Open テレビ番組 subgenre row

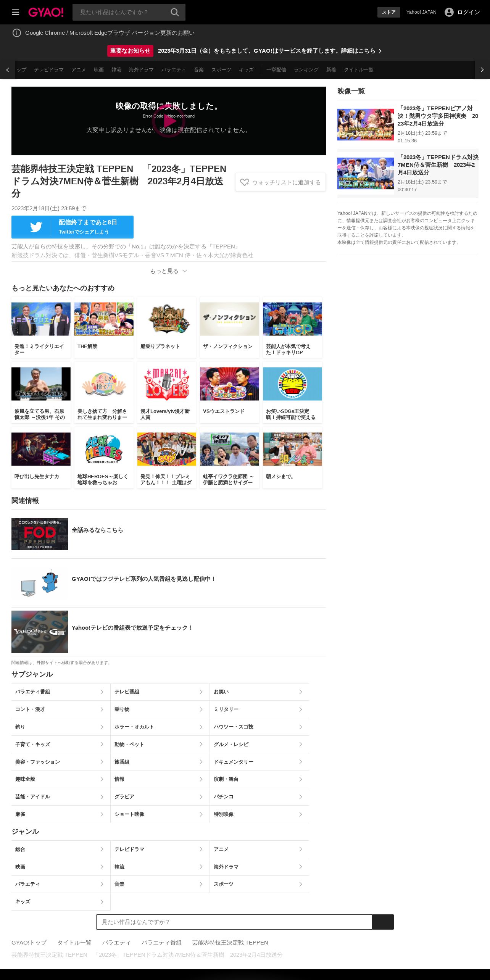(x=160, y=692)
